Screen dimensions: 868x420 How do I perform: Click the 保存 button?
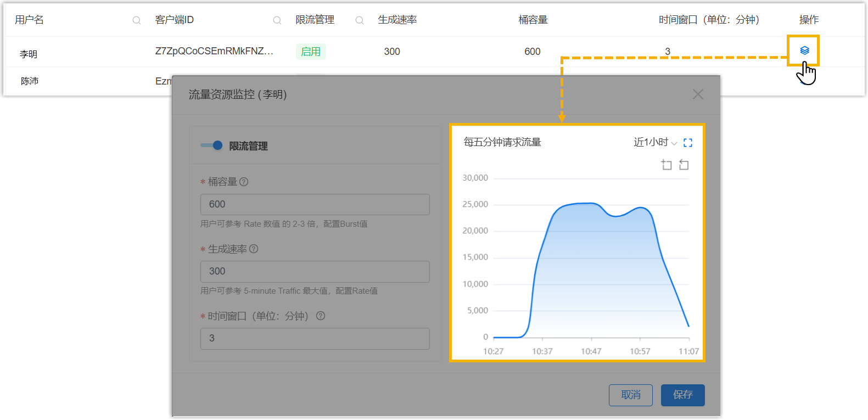pyautogui.click(x=682, y=395)
